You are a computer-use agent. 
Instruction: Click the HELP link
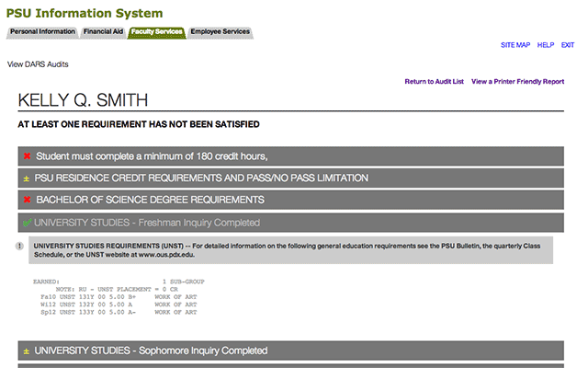click(x=546, y=45)
